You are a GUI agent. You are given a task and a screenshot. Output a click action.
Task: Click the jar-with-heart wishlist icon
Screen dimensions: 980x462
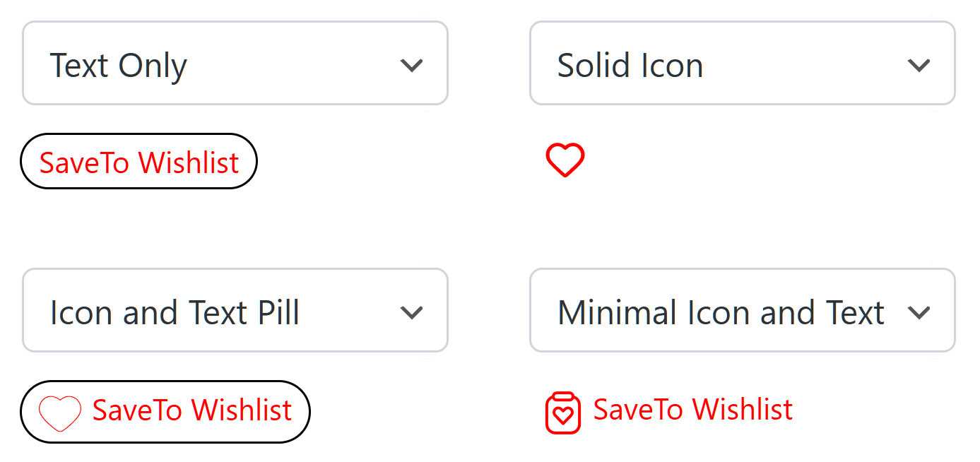tap(562, 413)
